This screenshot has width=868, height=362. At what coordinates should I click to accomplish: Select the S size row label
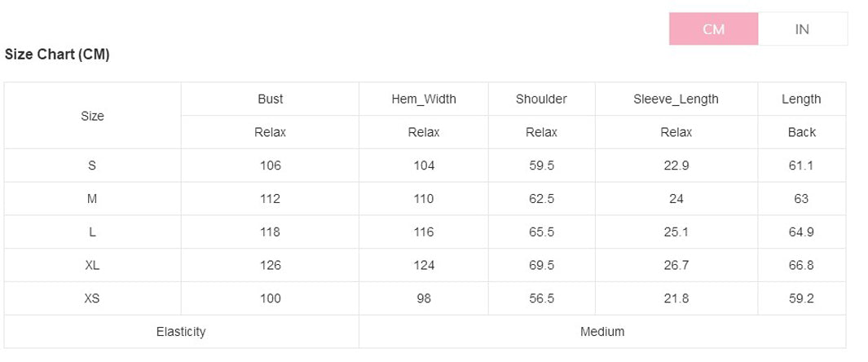point(92,166)
